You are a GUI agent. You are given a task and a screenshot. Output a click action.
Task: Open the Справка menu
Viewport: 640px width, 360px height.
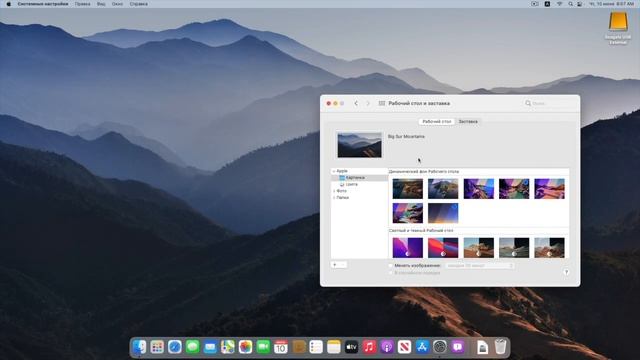pos(138,4)
